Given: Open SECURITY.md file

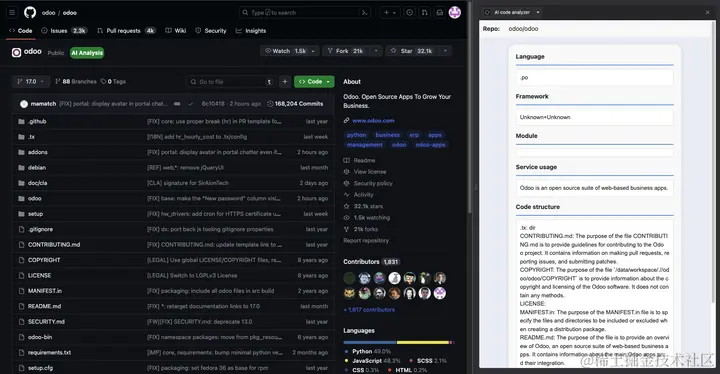Looking at the screenshot, I should [46, 322].
